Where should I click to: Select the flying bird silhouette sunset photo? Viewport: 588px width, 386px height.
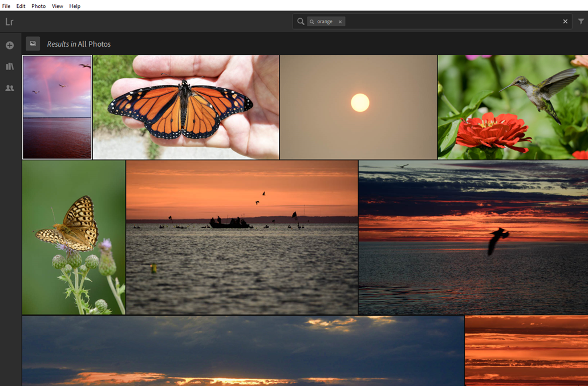pyautogui.click(x=473, y=237)
